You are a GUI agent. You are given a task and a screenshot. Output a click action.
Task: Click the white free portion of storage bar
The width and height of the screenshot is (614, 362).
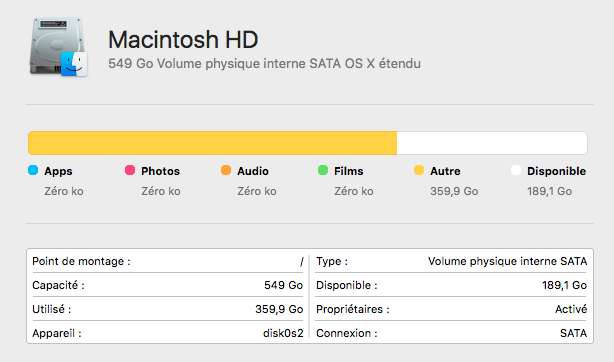click(x=492, y=143)
